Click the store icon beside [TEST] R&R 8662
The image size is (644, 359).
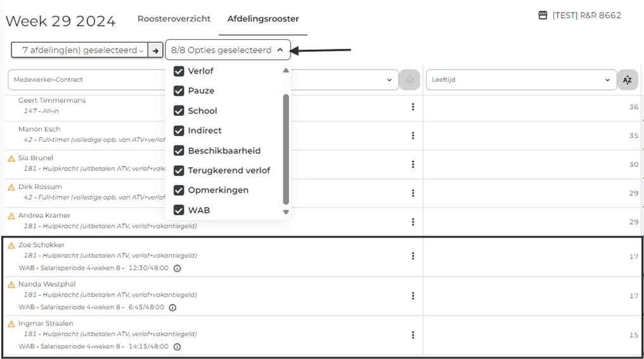[x=543, y=15]
